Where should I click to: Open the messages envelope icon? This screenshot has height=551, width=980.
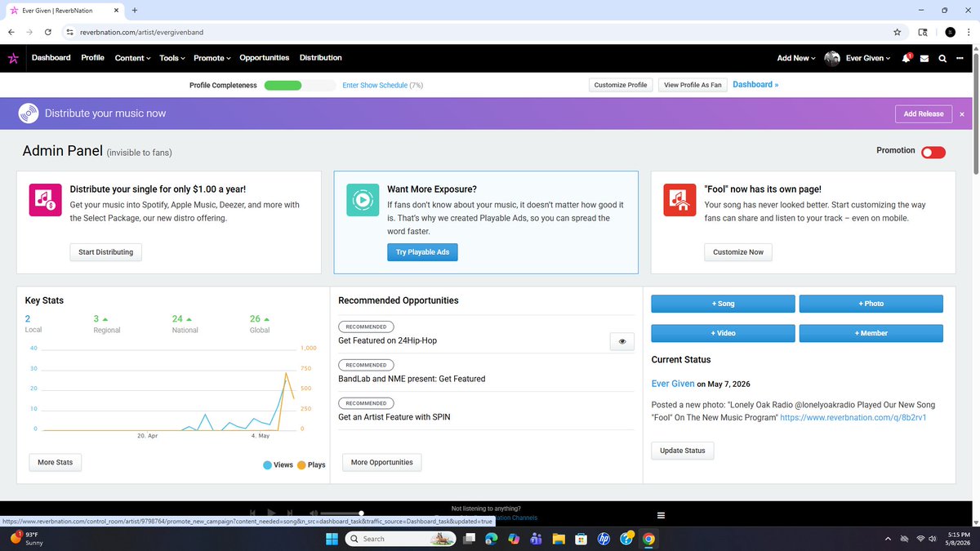[924, 59]
